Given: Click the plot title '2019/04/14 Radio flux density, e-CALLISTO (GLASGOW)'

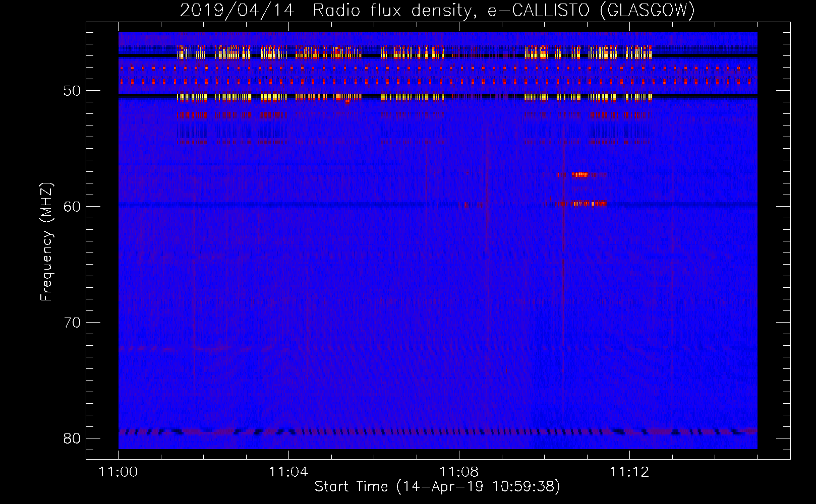Looking at the screenshot, I should tap(437, 10).
